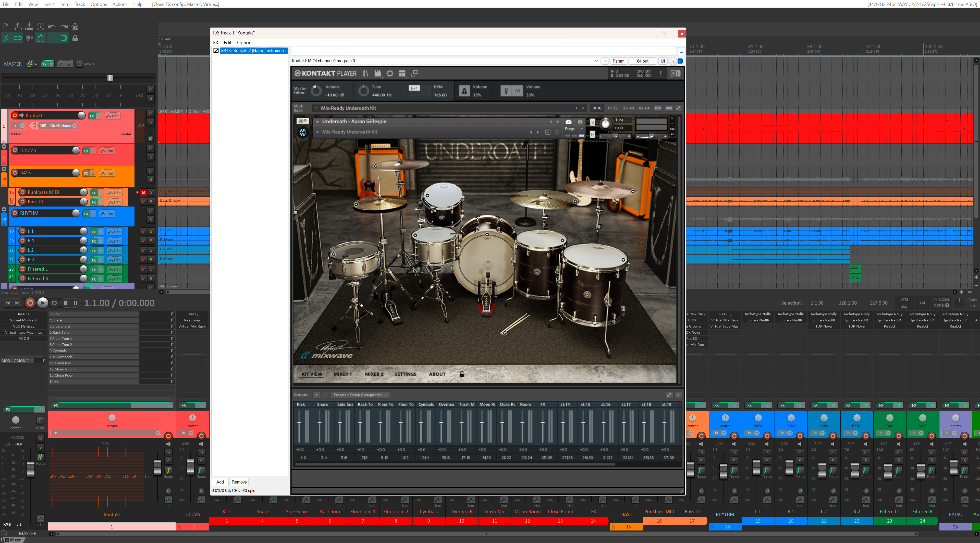Toggle Kontakt metronome button
Image resolution: width=980 pixels, height=543 pixels.
click(464, 91)
